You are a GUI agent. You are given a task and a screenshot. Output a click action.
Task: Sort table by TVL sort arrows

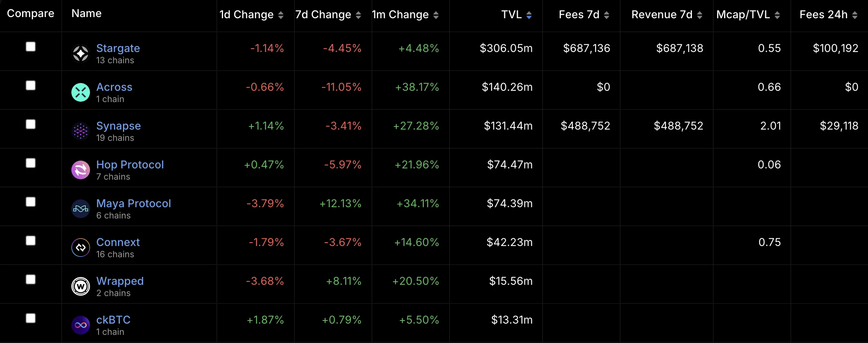(x=529, y=15)
